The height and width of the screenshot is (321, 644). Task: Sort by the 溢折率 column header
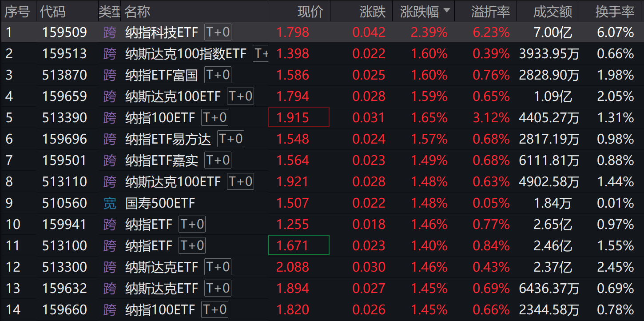pyautogui.click(x=490, y=12)
